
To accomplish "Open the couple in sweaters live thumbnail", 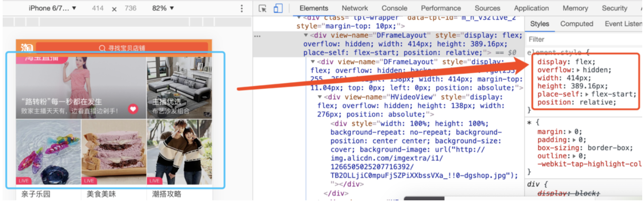I will pos(179,152).
